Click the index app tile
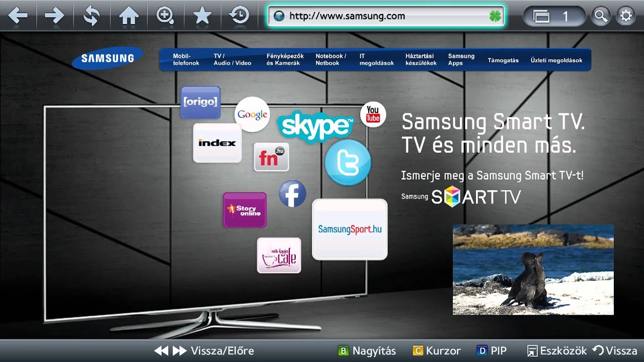This screenshot has width=644, height=362. coord(217,143)
